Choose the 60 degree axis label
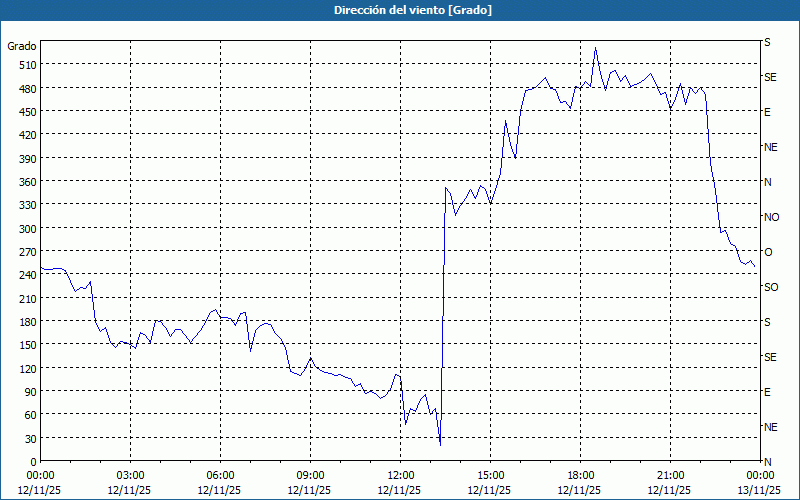 pos(31,415)
